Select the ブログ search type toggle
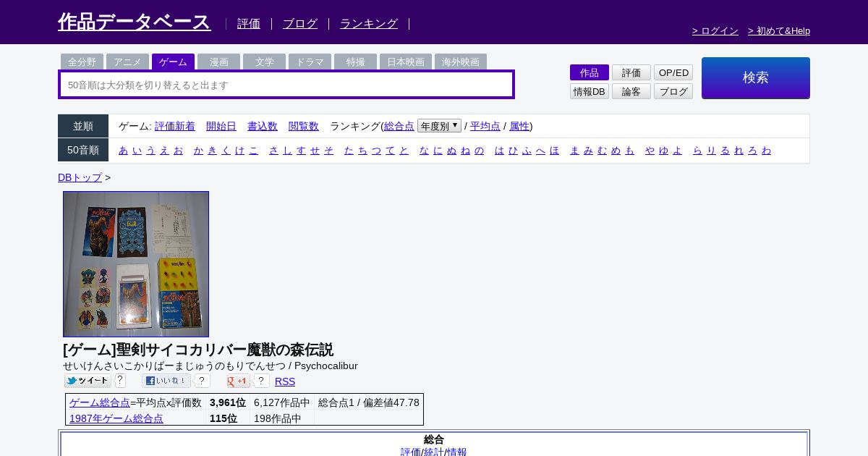This screenshot has width=868, height=456. point(673,91)
